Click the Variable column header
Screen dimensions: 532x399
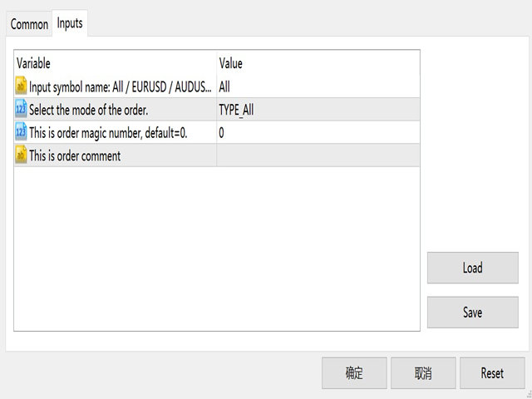tap(116, 63)
